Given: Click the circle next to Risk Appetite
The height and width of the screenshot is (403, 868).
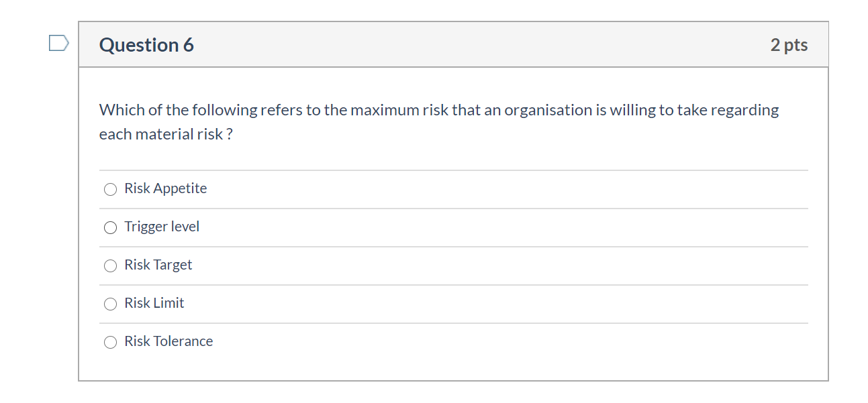Looking at the screenshot, I should click(110, 189).
